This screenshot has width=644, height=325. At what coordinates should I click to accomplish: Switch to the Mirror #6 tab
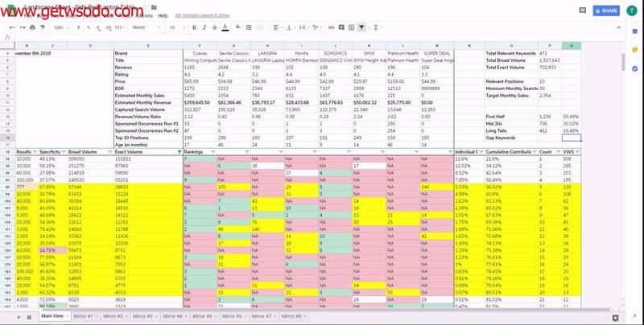coord(234,316)
